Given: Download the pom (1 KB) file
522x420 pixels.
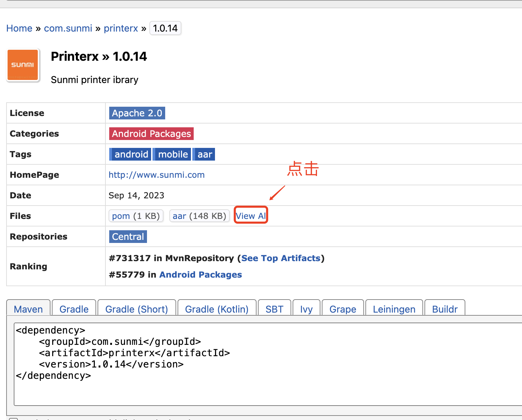Looking at the screenshot, I should [x=136, y=216].
